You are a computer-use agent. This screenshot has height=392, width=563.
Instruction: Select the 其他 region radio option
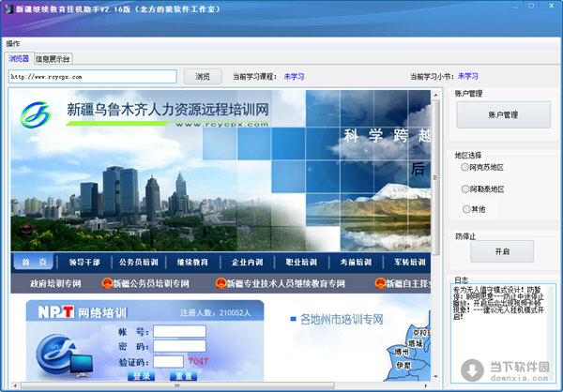tap(474, 209)
